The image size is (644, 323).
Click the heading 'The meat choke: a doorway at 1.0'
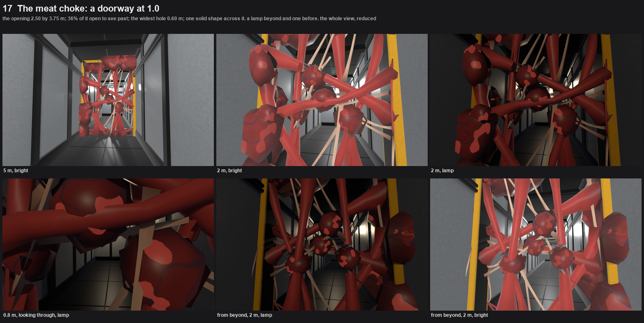[x=88, y=8]
